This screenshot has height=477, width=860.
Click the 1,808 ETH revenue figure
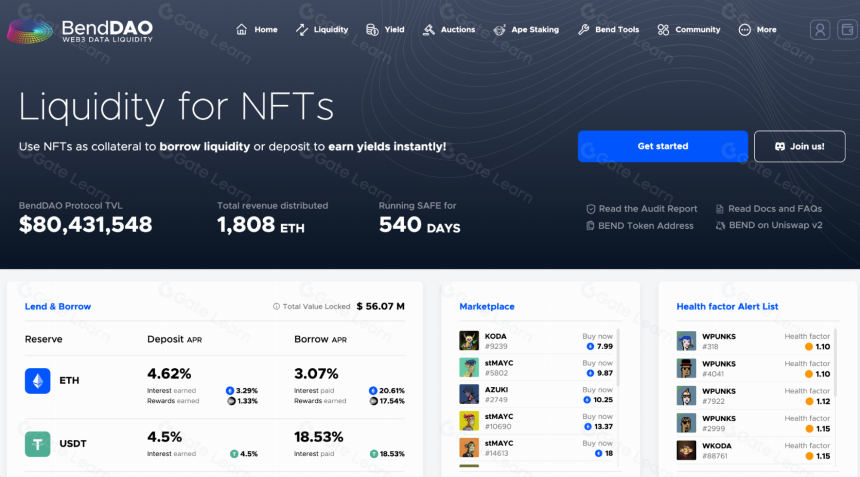[261, 225]
